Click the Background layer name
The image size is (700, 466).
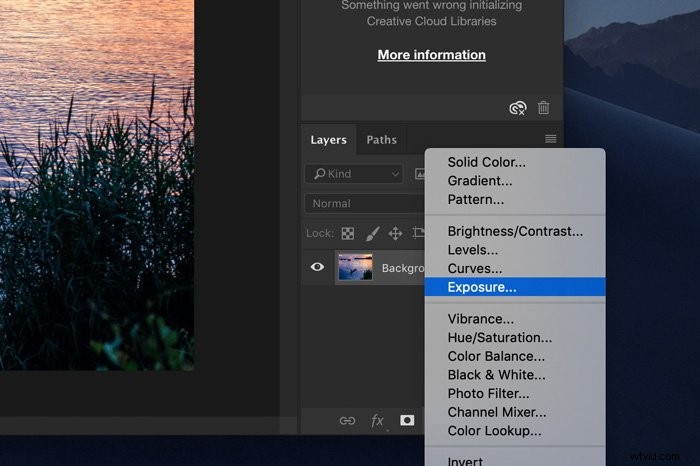[x=403, y=268]
